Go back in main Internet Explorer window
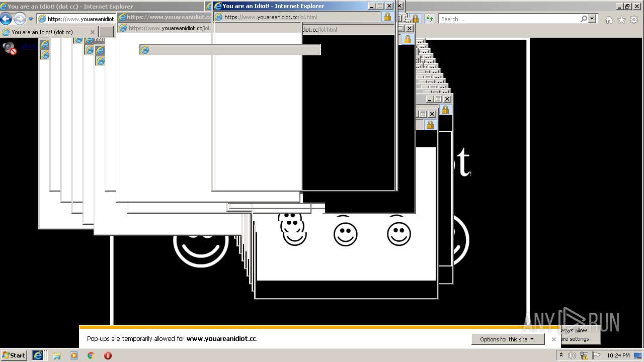This screenshot has width=644, height=362. [6, 19]
